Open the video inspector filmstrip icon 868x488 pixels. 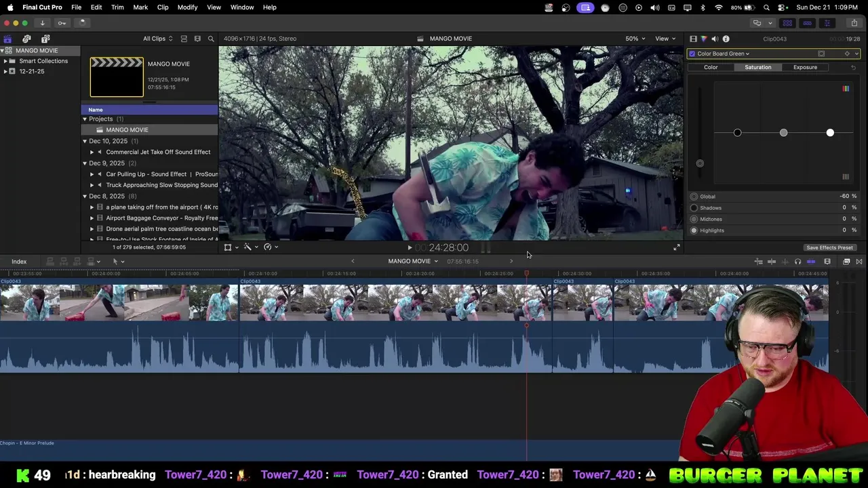click(x=693, y=39)
